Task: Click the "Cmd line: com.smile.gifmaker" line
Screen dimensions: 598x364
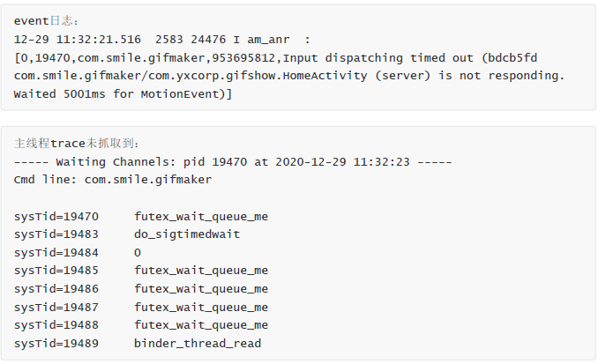Action: click(113, 180)
